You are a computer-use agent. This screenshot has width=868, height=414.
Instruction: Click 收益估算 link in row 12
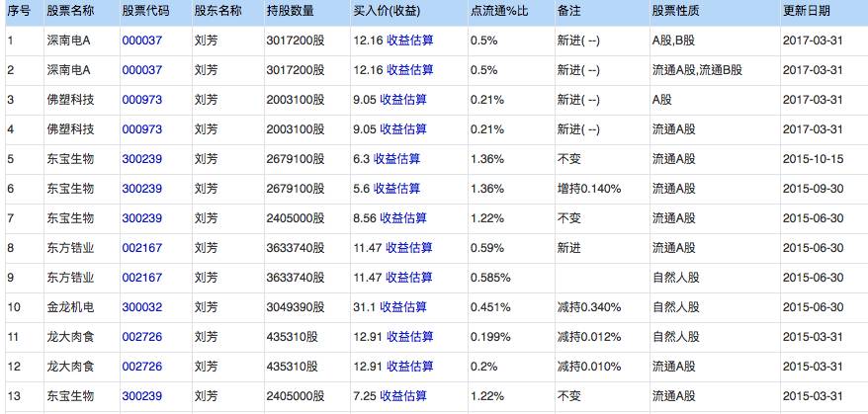(409, 367)
